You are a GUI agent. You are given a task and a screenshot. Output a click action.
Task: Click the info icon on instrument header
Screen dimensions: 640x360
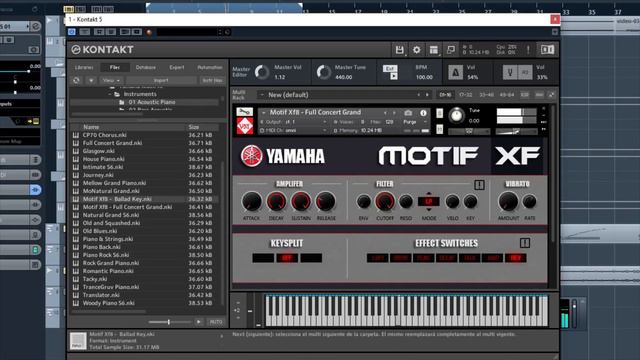pos(423,113)
